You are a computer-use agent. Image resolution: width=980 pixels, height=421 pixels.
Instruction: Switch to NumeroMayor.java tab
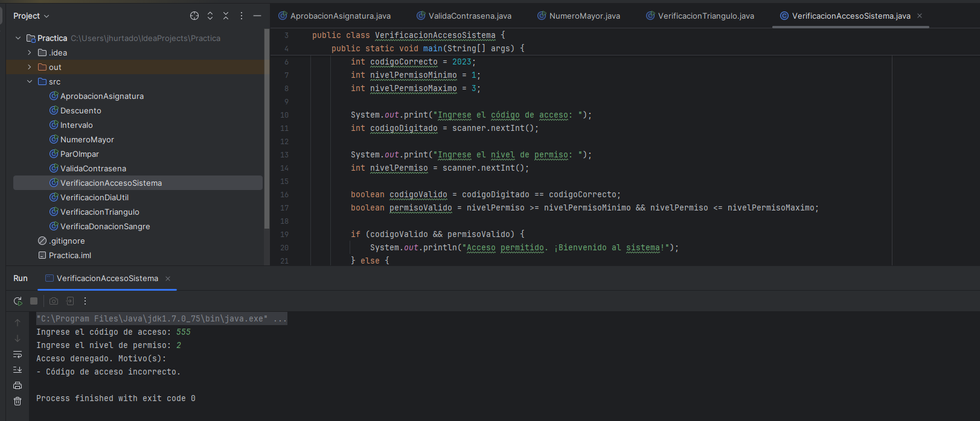point(579,16)
